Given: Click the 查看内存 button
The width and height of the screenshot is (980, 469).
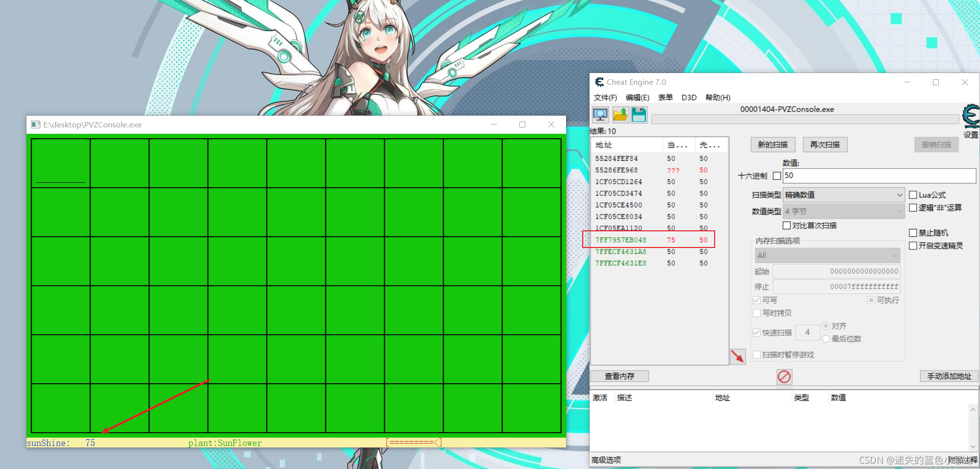Looking at the screenshot, I should (619, 376).
